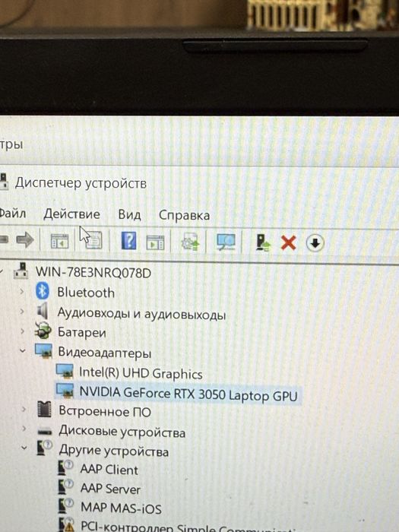Expand the Дисковые устройства category
Image resolution: width=399 pixels, height=532 pixels.
tap(24, 429)
